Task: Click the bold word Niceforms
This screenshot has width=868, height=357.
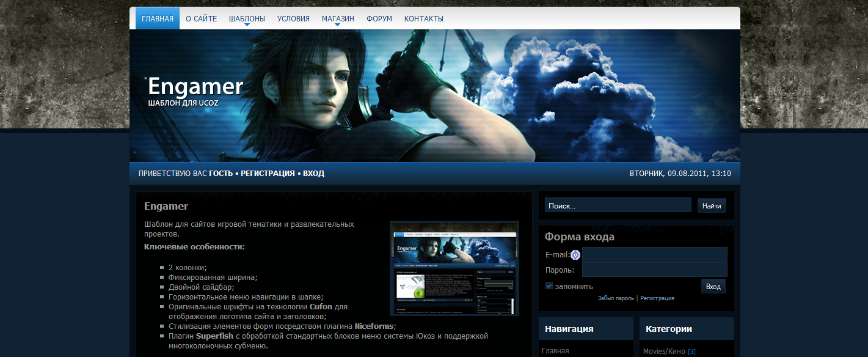Action: tap(374, 326)
